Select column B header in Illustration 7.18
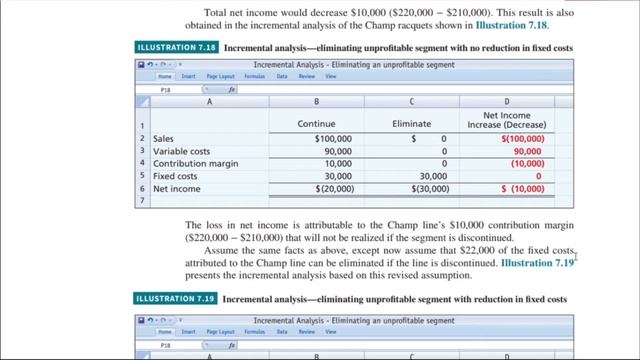The image size is (640, 360). click(x=316, y=102)
